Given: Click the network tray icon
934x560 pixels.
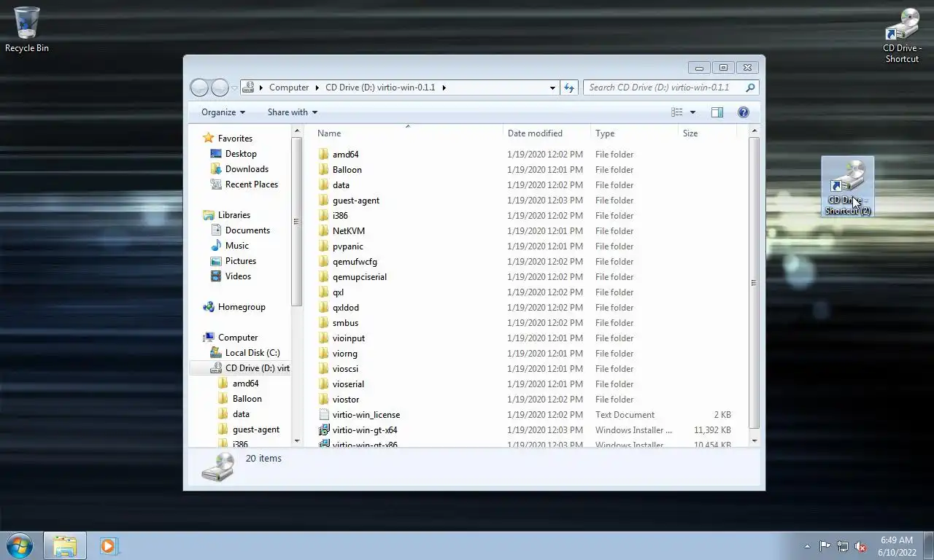Looking at the screenshot, I should pyautogui.click(x=843, y=546).
